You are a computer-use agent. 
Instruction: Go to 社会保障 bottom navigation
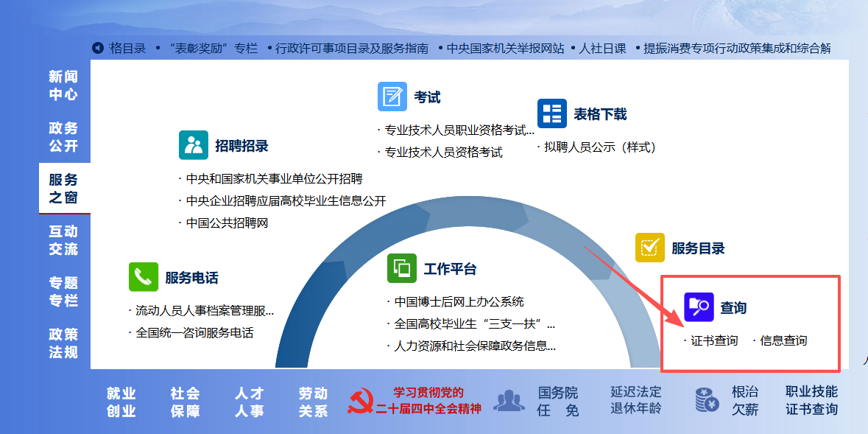(186, 402)
